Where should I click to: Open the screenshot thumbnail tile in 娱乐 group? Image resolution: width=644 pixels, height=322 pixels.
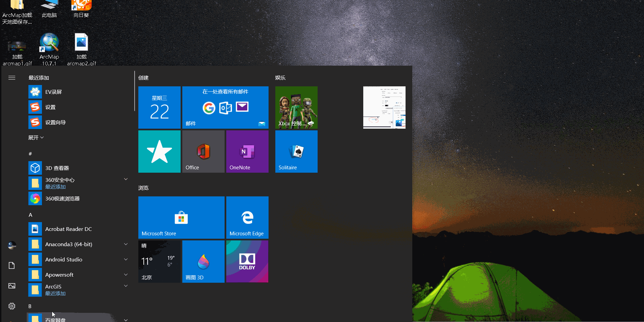coord(384,107)
